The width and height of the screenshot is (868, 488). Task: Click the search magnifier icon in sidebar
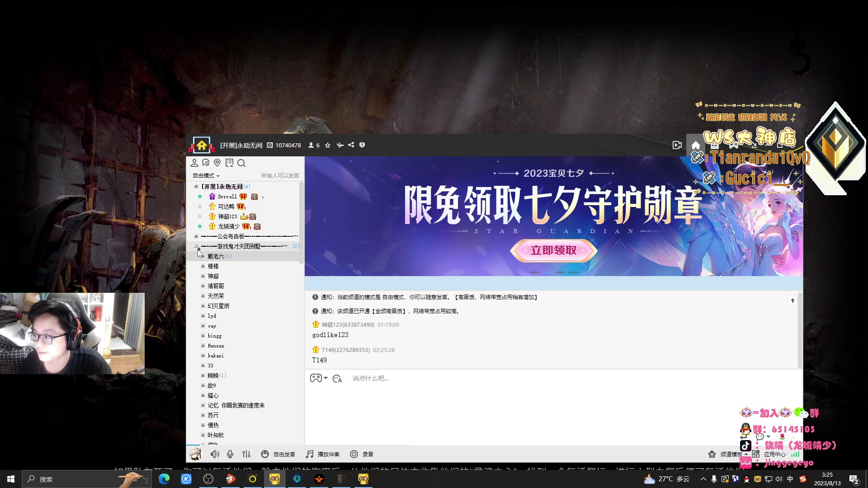coord(241,163)
